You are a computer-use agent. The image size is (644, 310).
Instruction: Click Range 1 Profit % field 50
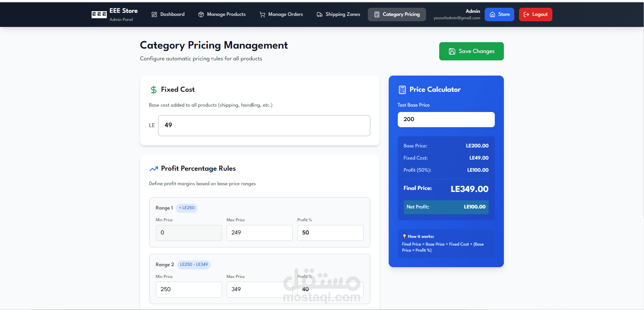330,233
